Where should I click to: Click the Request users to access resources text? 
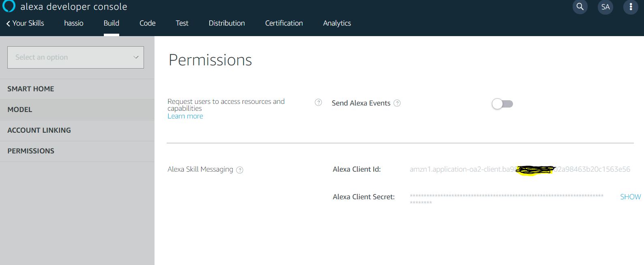pos(226,105)
